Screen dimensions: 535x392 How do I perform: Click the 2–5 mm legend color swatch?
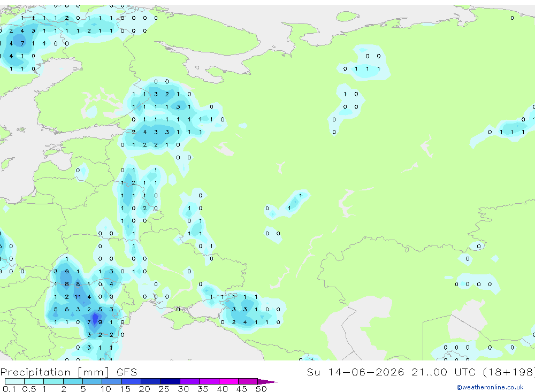(x=73, y=381)
